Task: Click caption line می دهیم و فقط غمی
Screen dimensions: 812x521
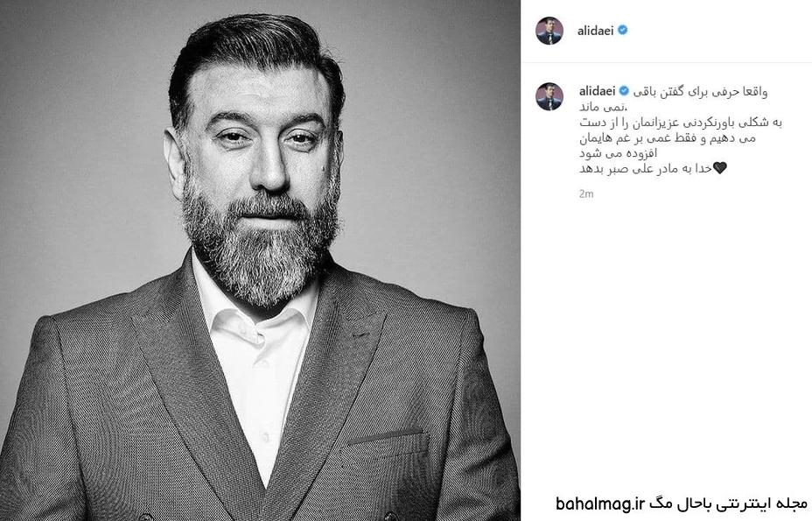Action: click(668, 138)
